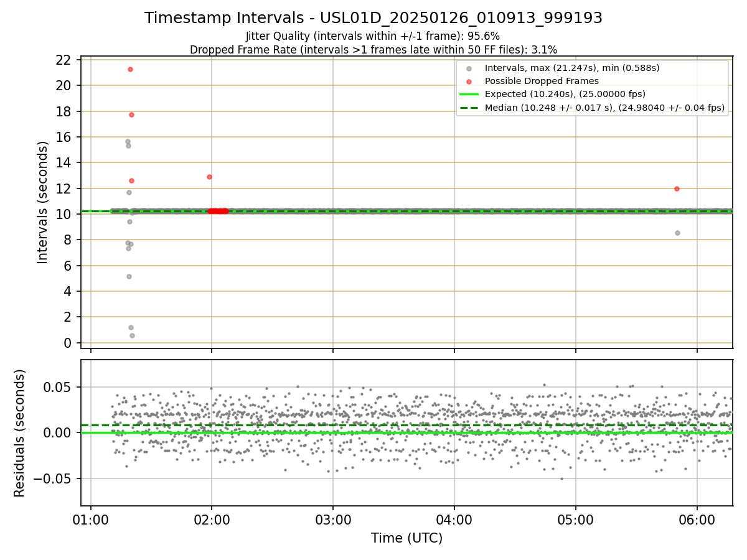This screenshot has height=560, width=747.
Task: Click the red point near 05:50 at 12 seconds
Action: click(677, 189)
